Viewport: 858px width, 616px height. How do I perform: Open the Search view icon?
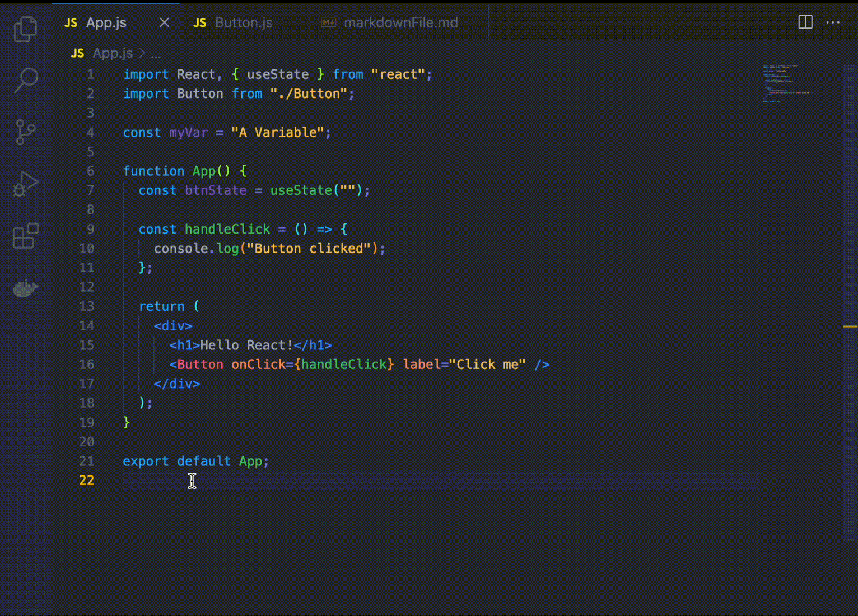[x=25, y=80]
